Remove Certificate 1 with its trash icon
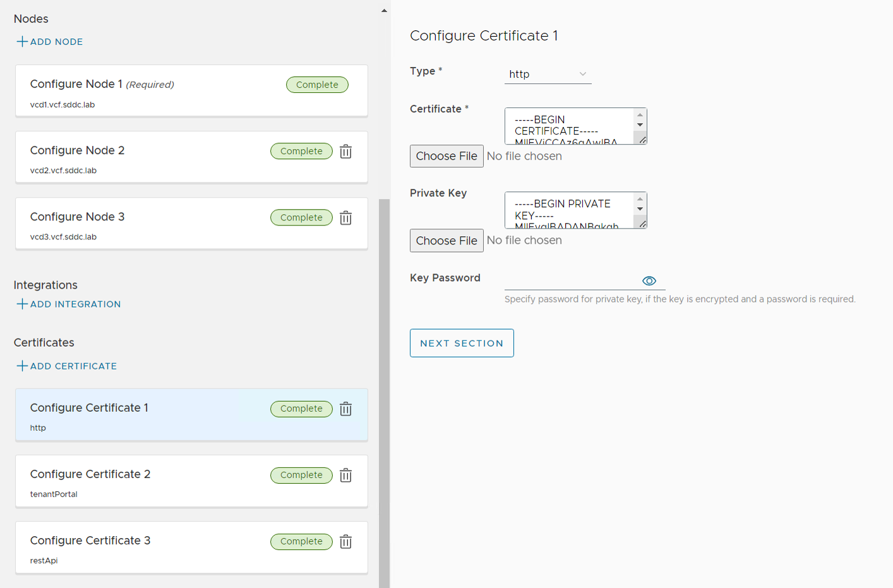Viewport: 893px width, 588px height. click(x=345, y=409)
